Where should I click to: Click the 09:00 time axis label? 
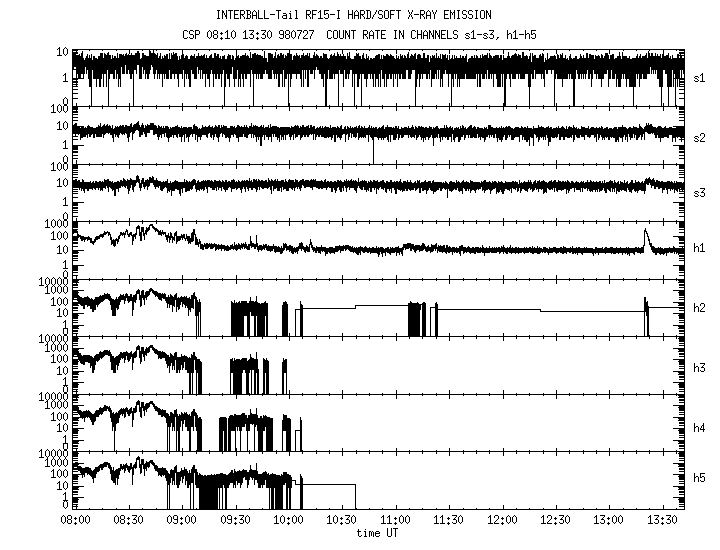tap(182, 520)
